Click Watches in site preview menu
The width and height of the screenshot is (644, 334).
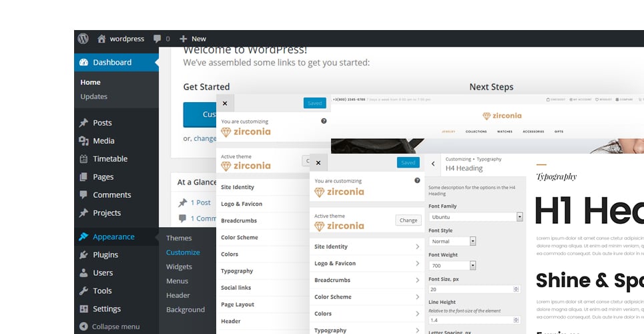505,132
